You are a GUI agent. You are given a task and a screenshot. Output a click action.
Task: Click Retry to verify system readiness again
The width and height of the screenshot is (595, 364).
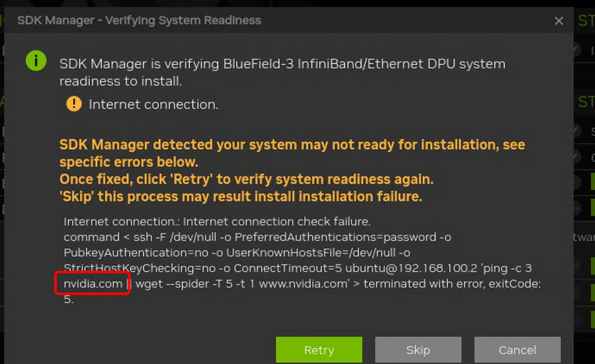[x=319, y=350]
